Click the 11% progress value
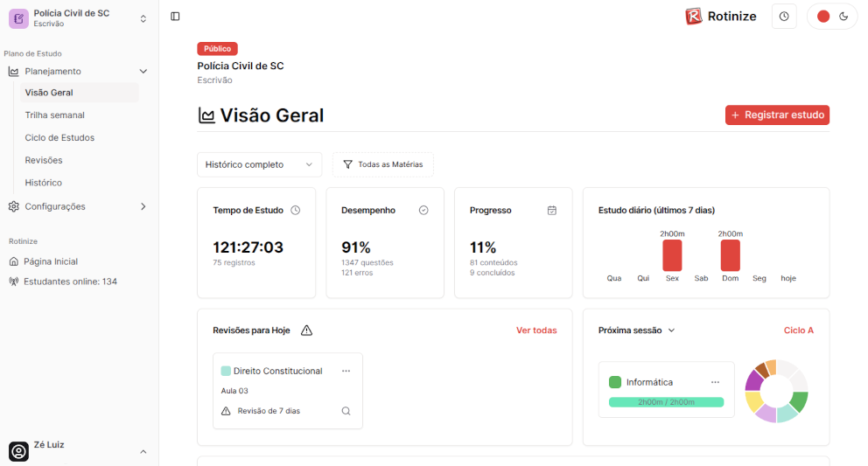 coord(483,247)
